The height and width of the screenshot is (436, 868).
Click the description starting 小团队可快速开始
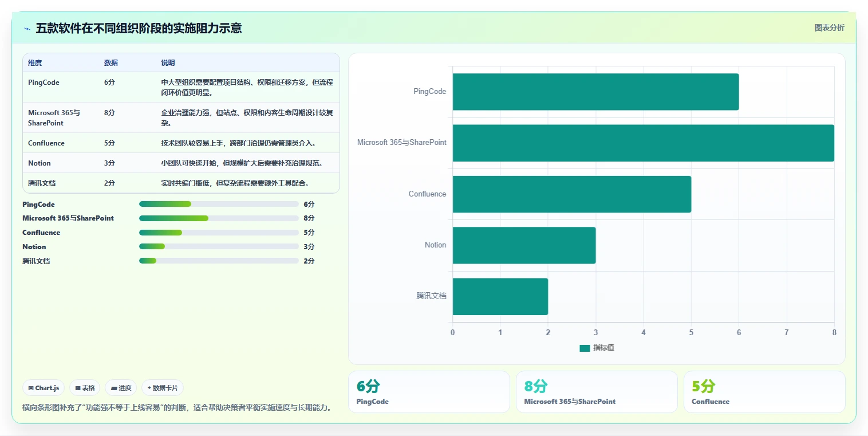[242, 163]
